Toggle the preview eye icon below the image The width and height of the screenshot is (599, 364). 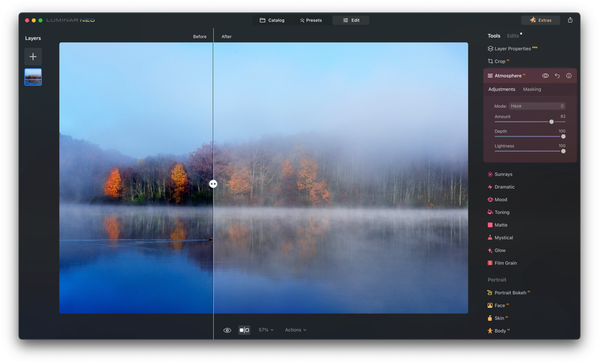point(227,330)
